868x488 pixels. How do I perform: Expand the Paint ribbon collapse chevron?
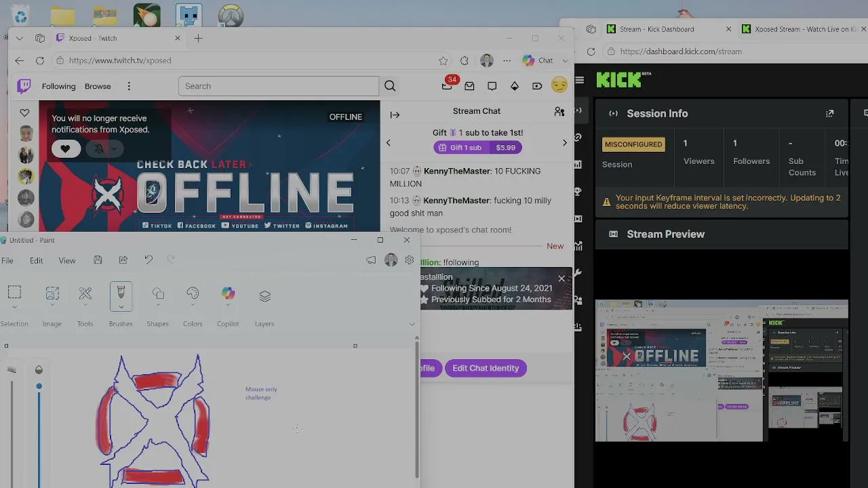(412, 324)
